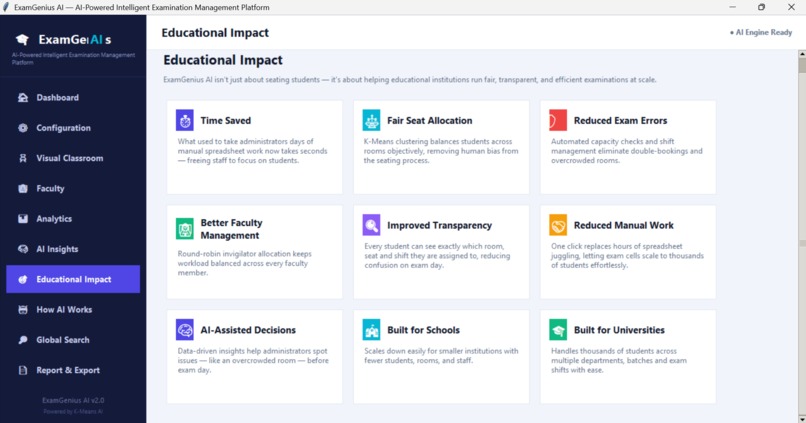Click the AI-Assisted Decisions heading

coord(248,330)
